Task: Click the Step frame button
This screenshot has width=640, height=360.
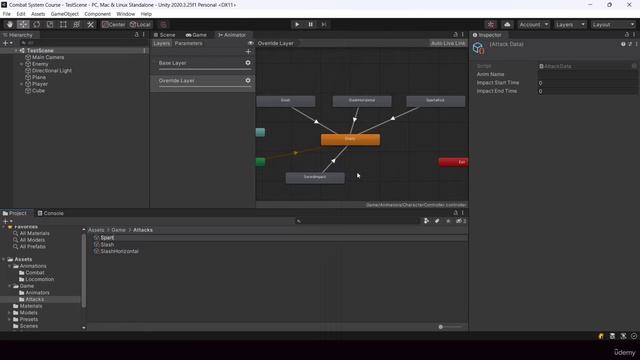Action: click(x=324, y=24)
